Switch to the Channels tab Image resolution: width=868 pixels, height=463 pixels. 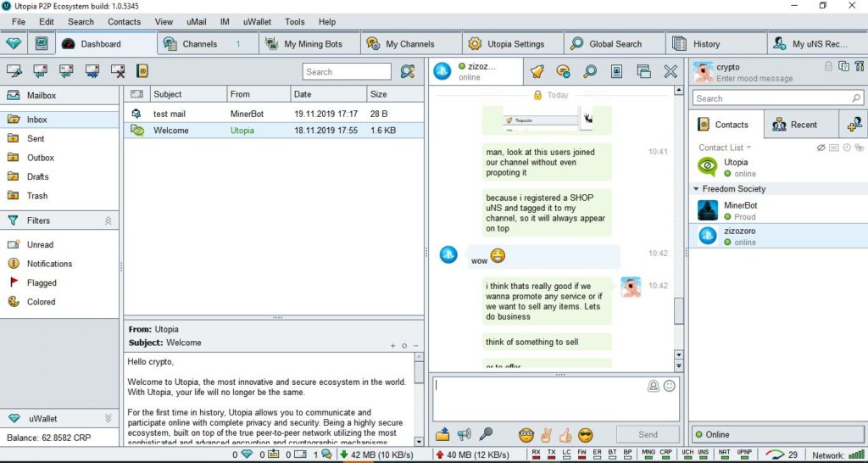click(208, 44)
